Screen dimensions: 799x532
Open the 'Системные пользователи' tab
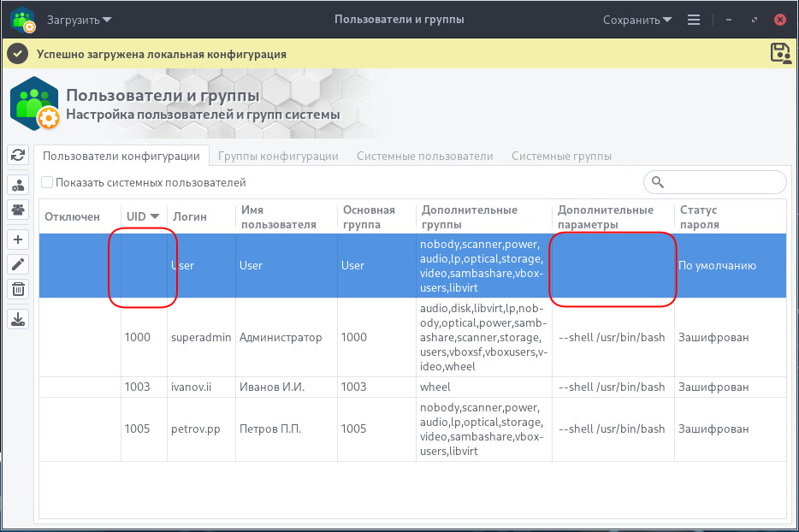click(424, 156)
